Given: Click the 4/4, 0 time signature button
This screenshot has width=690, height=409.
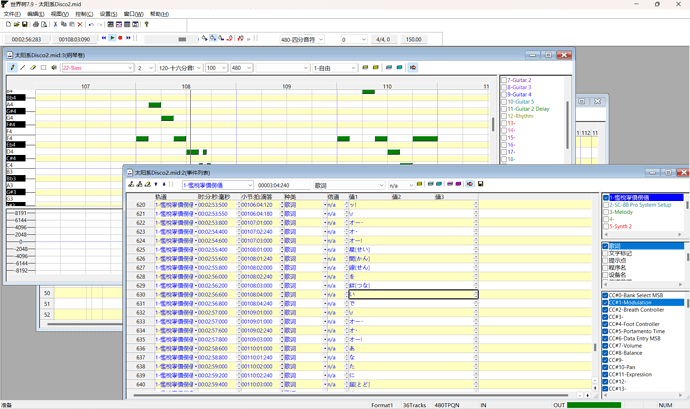Looking at the screenshot, I should [383, 39].
